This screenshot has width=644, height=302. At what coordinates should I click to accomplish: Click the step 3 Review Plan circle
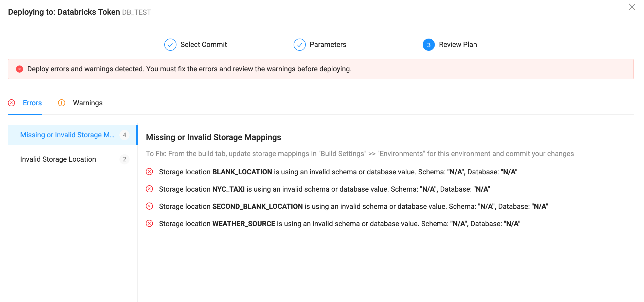click(428, 45)
